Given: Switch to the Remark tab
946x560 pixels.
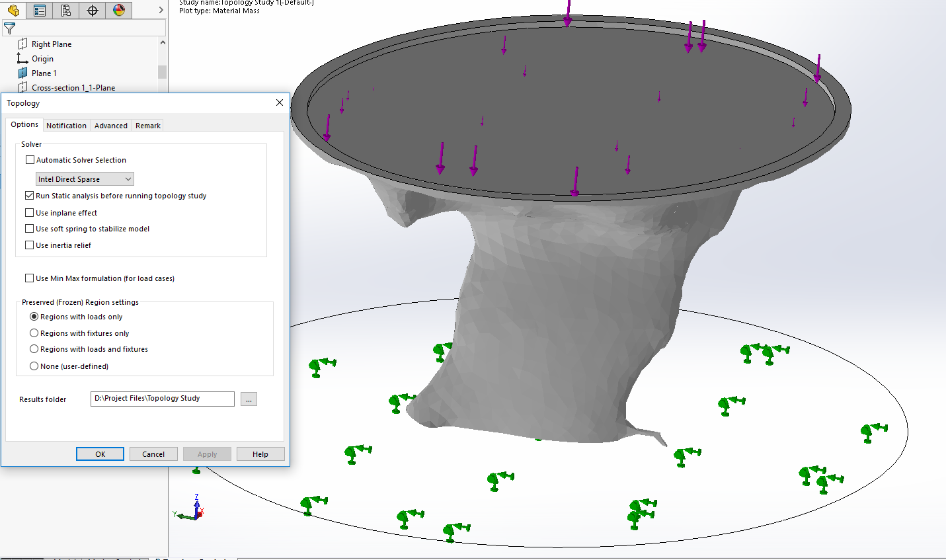Looking at the screenshot, I should (x=148, y=126).
